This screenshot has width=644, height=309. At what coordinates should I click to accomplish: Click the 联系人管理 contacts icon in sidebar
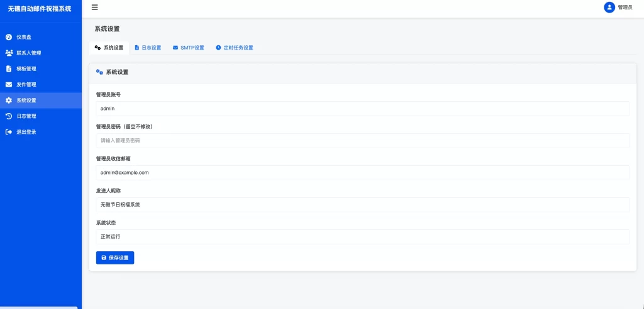coord(9,53)
